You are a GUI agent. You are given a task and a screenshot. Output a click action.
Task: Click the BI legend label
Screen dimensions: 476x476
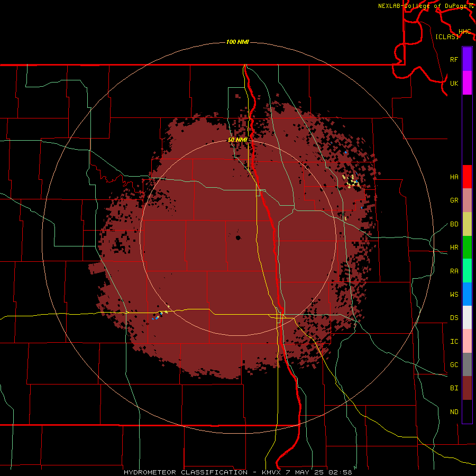pyautogui.click(x=454, y=388)
